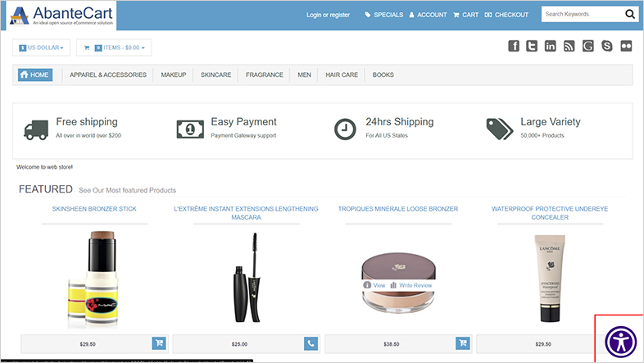644x363 pixels.
Task: Open the Google Plus social icon
Action: (x=587, y=46)
